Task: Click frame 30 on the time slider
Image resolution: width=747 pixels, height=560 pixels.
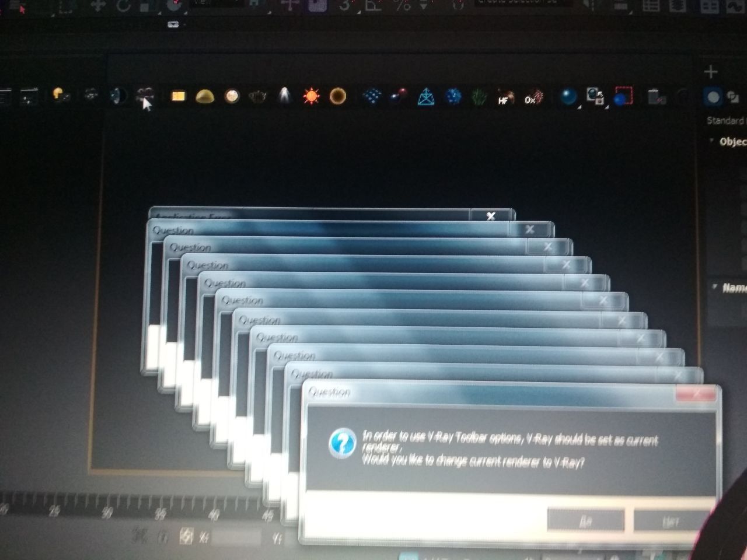Action: pos(106,512)
